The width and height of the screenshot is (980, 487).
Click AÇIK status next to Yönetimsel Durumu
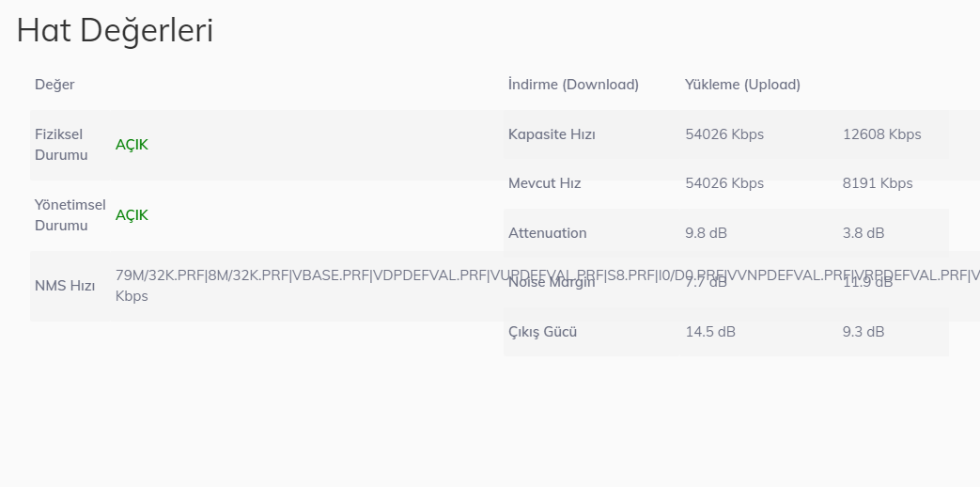[x=132, y=215]
